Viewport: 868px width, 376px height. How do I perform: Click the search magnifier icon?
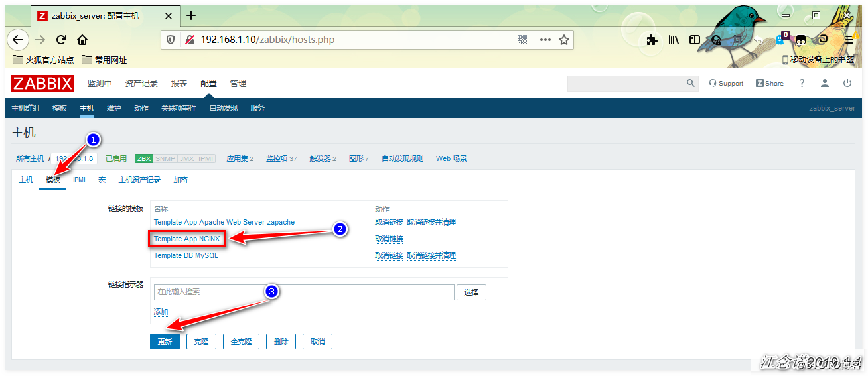click(690, 84)
